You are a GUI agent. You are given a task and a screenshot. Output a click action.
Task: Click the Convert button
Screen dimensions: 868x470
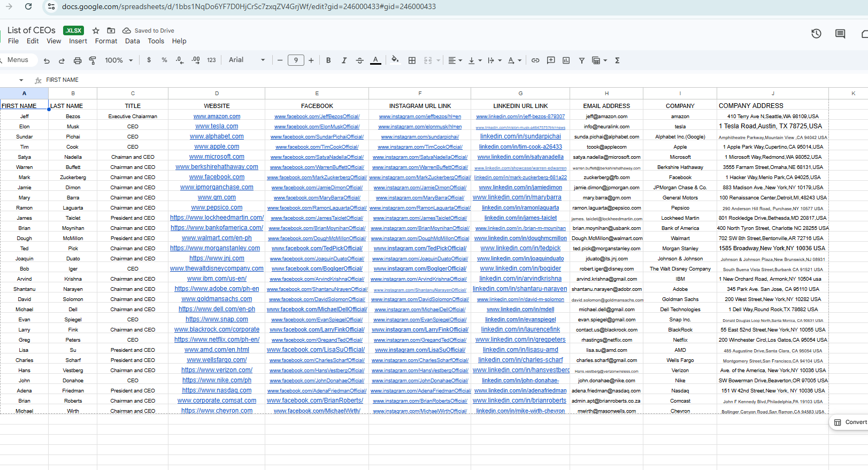850,422
